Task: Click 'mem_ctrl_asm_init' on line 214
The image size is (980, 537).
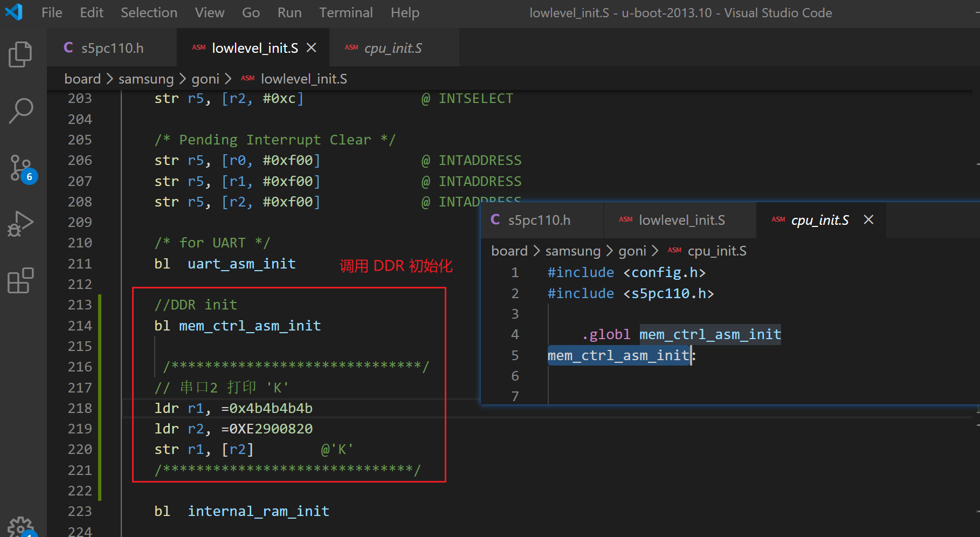Action: tap(250, 326)
